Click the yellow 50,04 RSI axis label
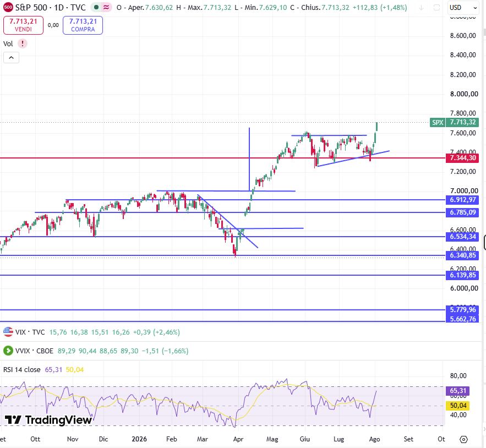This screenshot has height=448, width=486. click(x=458, y=406)
